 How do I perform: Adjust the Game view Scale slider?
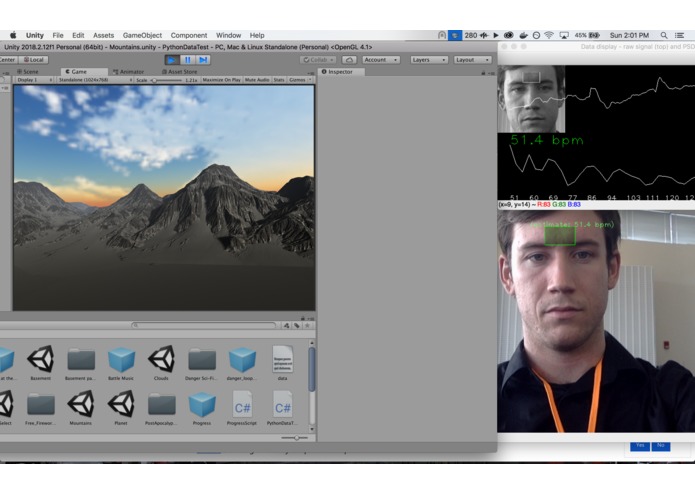[166, 80]
